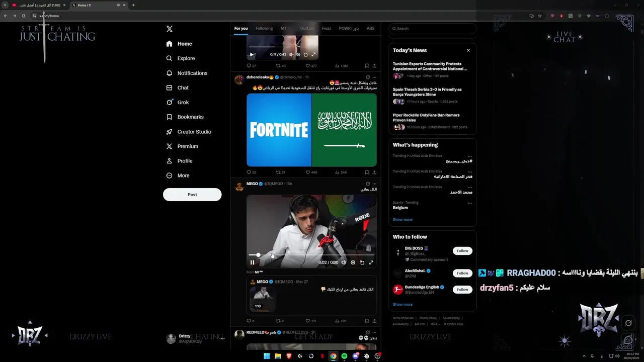Open Creator Studio page
The width and height of the screenshot is (644, 362).
pyautogui.click(x=188, y=132)
